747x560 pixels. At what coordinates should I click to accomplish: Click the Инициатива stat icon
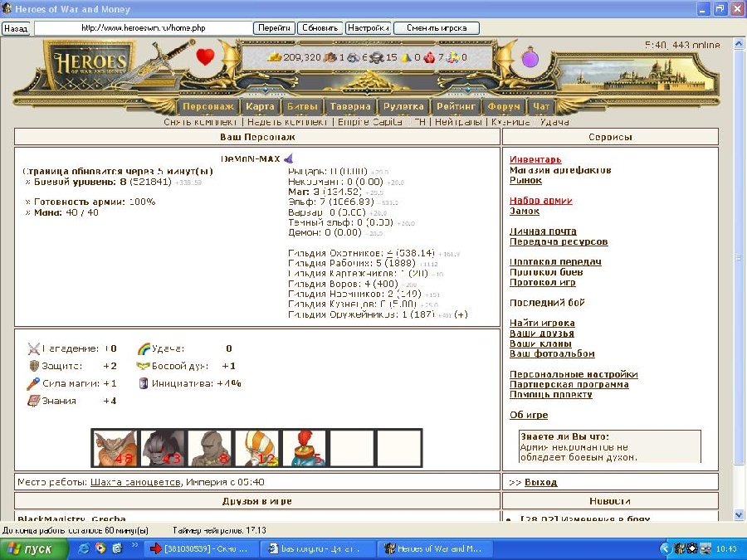(144, 383)
